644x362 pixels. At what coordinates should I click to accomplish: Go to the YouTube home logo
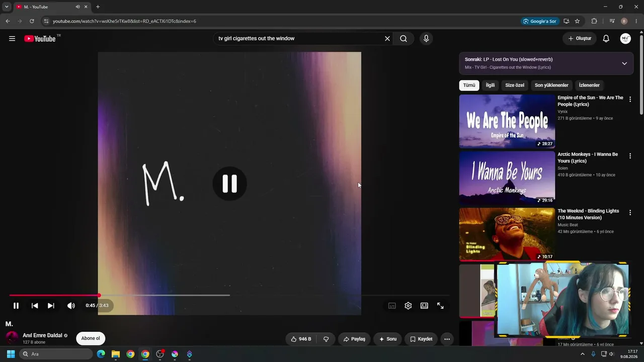[40, 39]
